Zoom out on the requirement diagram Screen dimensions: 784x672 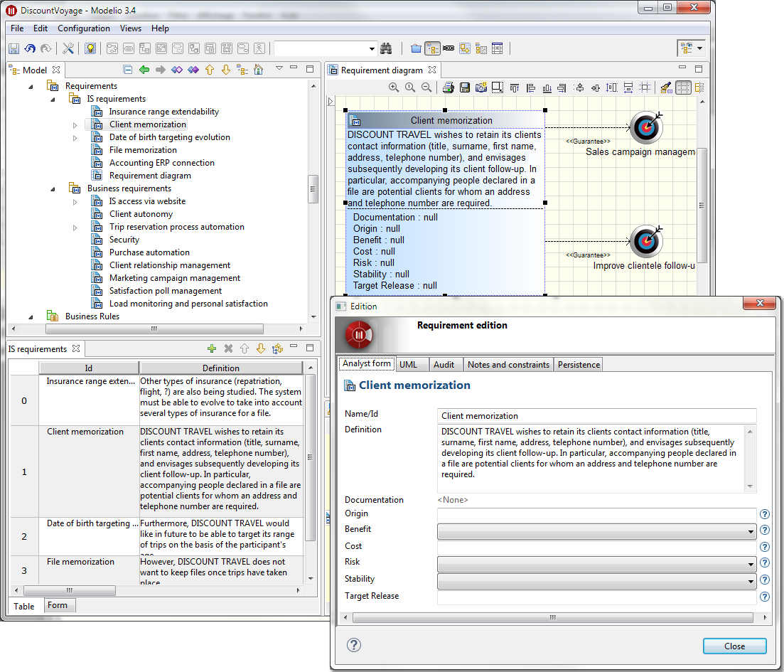tap(426, 87)
